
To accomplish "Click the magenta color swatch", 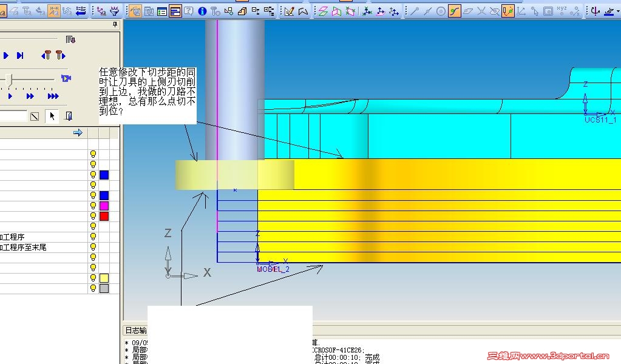I will coord(104,206).
